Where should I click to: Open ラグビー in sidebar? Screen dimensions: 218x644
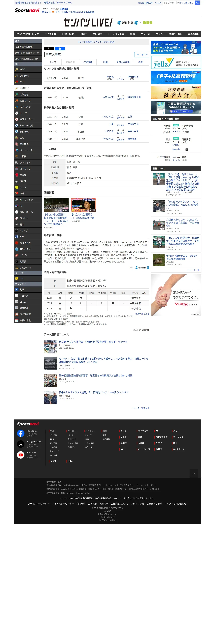pos(28,218)
